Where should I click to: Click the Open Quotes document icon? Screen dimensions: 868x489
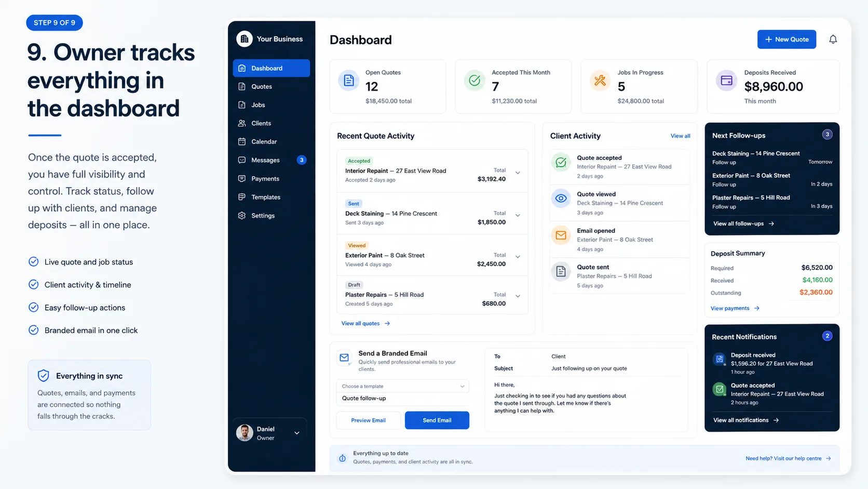pyautogui.click(x=349, y=81)
